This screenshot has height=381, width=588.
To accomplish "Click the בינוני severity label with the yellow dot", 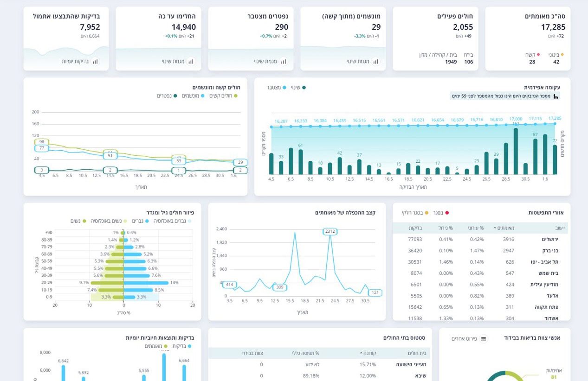I will (x=556, y=55).
